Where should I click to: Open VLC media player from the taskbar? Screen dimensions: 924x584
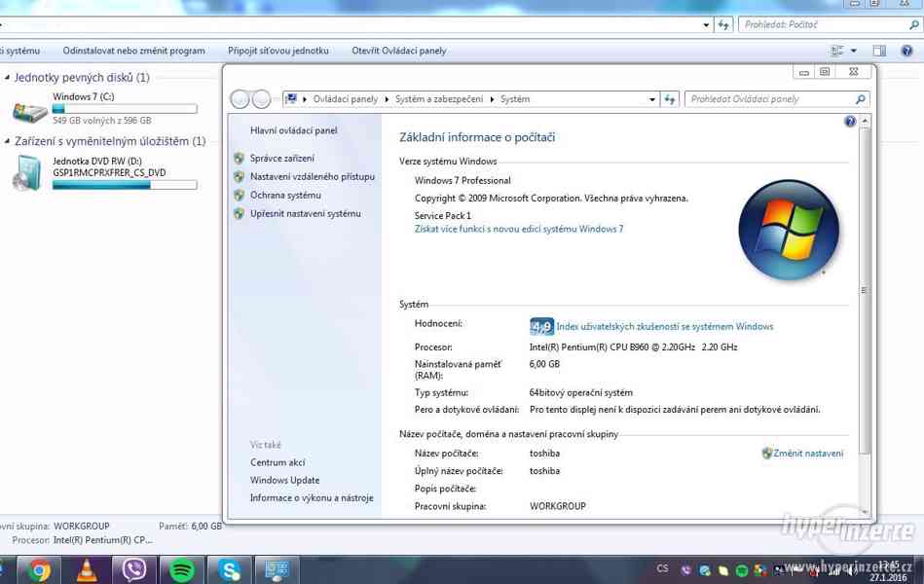pos(88,570)
